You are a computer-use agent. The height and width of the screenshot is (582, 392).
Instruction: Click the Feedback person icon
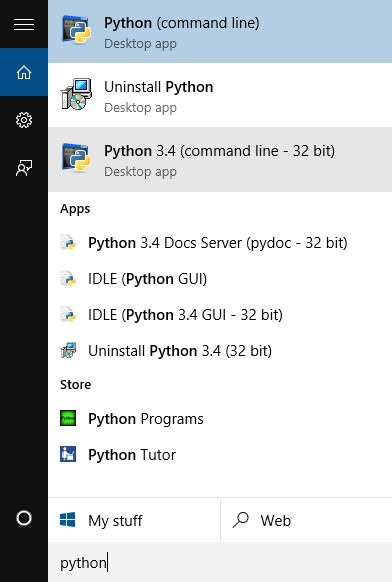pos(24,168)
